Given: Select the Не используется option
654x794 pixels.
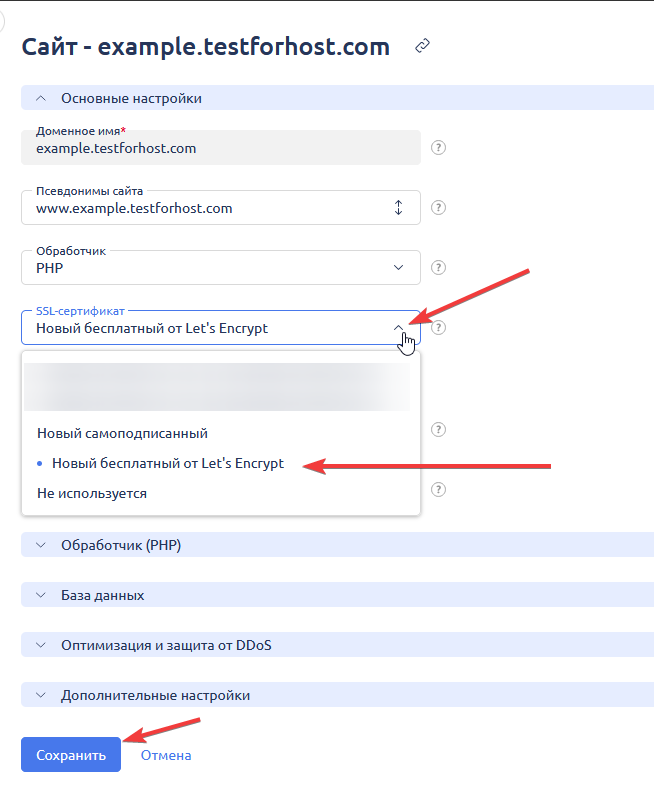Looking at the screenshot, I should (x=92, y=494).
